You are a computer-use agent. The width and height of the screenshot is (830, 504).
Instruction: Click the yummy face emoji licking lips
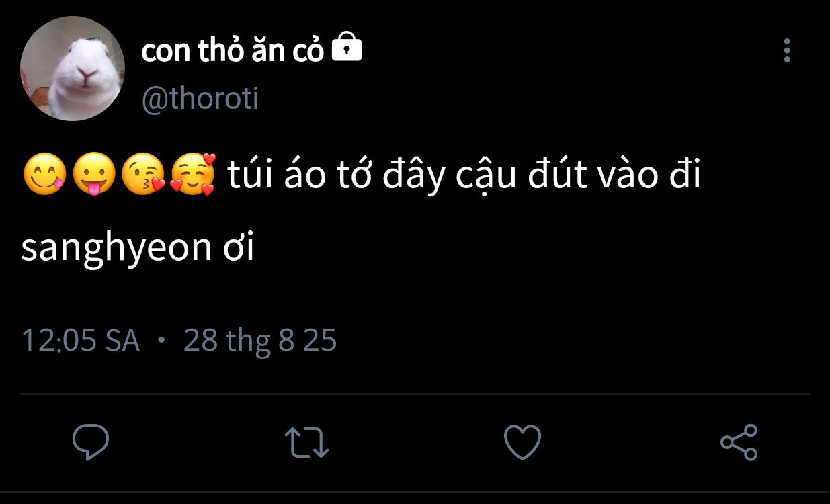45,175
